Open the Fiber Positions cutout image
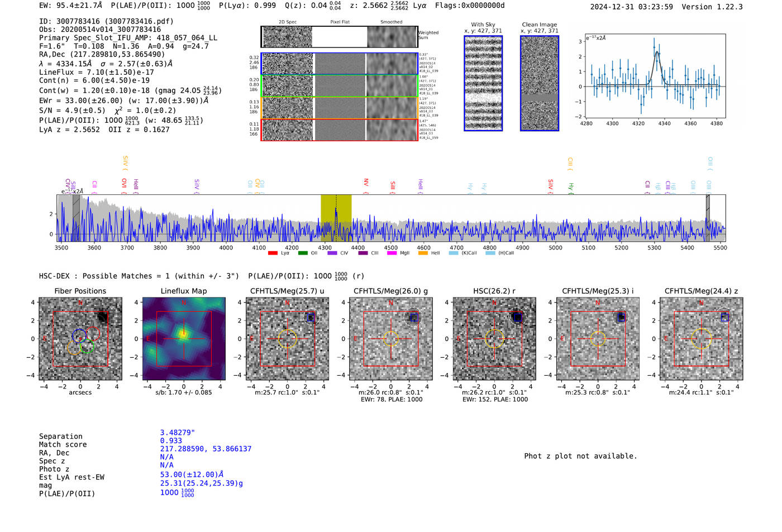This screenshot has height=532, width=782. coord(80,338)
